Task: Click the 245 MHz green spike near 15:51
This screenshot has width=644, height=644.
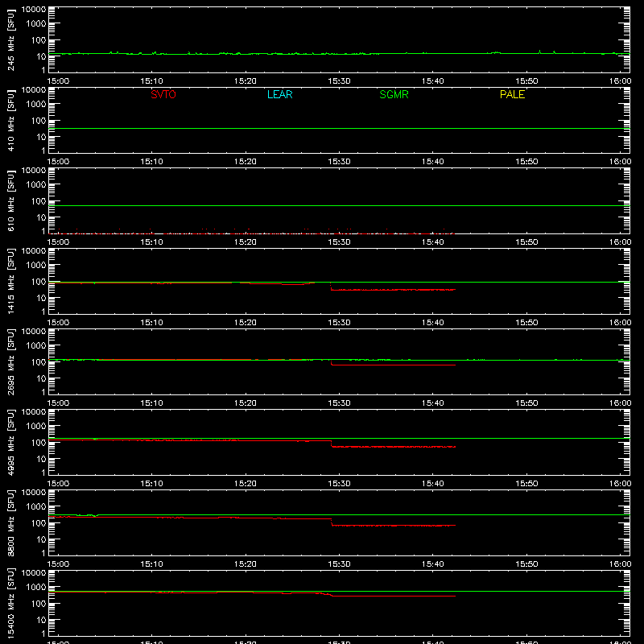Action: [x=539, y=52]
